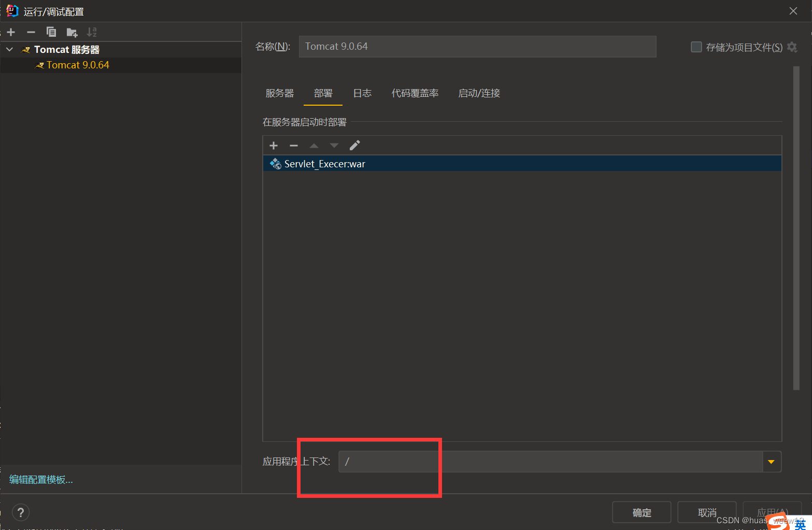The image size is (812, 530).
Task: Open help for run configurations
Action: point(21,512)
